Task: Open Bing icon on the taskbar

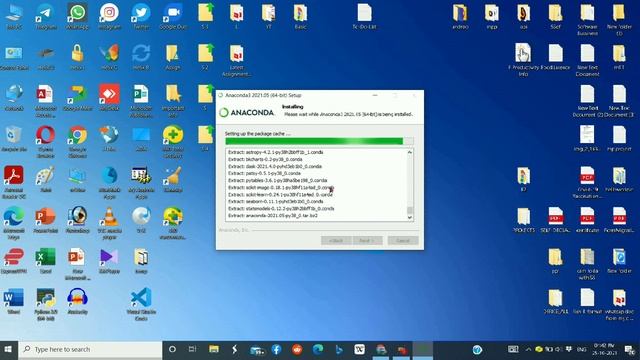Action: point(339,349)
